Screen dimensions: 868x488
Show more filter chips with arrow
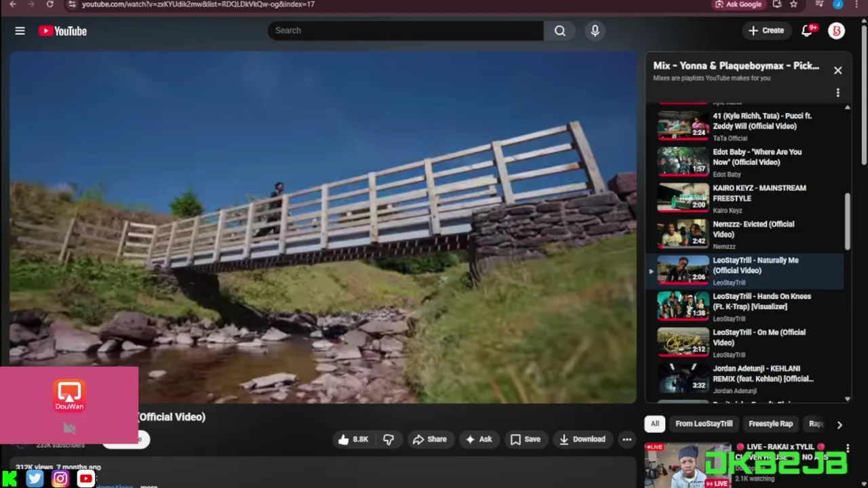click(x=839, y=425)
